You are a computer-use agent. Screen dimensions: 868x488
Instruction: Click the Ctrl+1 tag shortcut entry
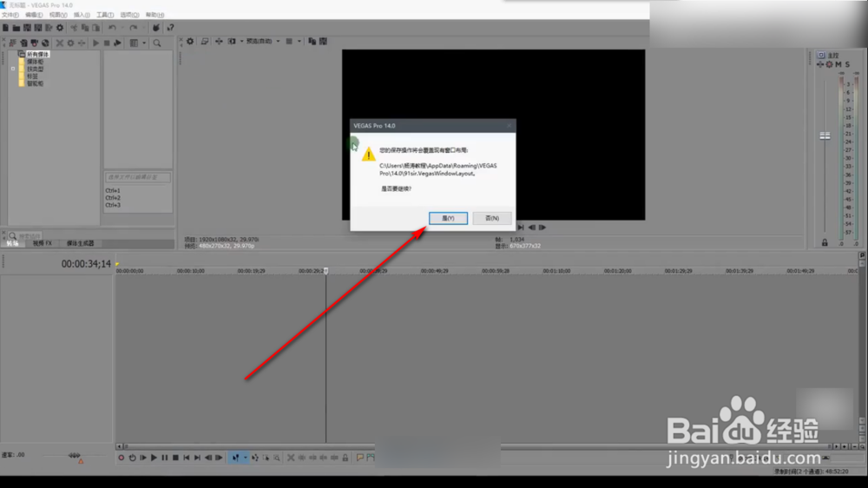tap(113, 190)
